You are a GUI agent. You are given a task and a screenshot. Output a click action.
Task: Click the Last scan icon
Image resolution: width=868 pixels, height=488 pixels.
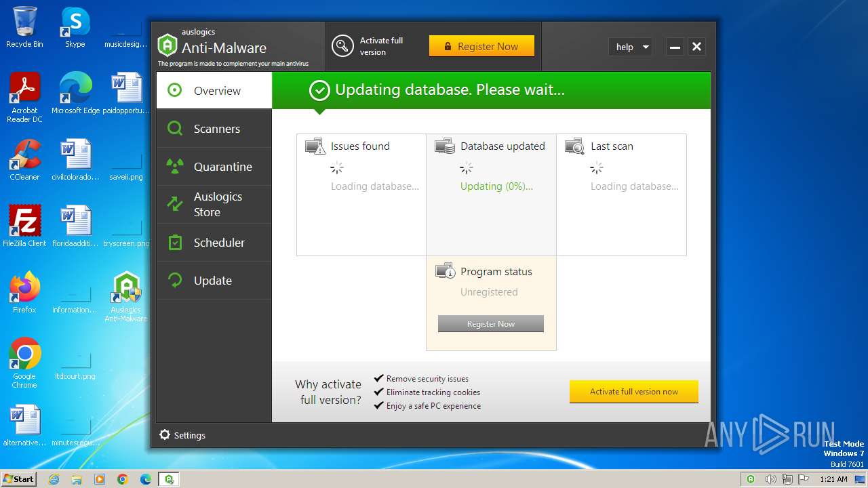575,146
